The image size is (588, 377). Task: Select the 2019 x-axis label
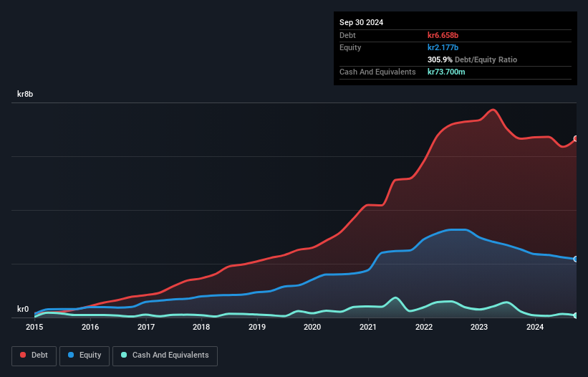click(257, 327)
